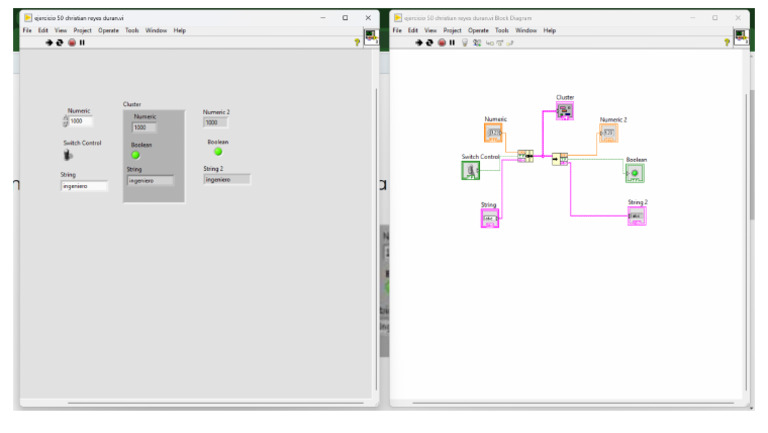Select the Unbundle function node
The image size is (768, 433).
click(x=560, y=159)
